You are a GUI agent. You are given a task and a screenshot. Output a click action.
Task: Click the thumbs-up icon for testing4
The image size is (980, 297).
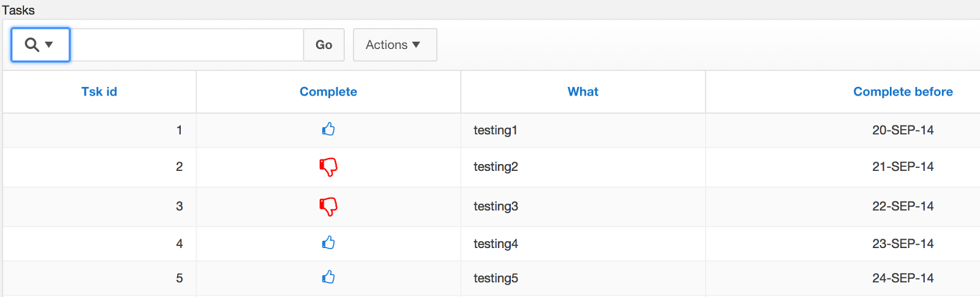coord(328,243)
